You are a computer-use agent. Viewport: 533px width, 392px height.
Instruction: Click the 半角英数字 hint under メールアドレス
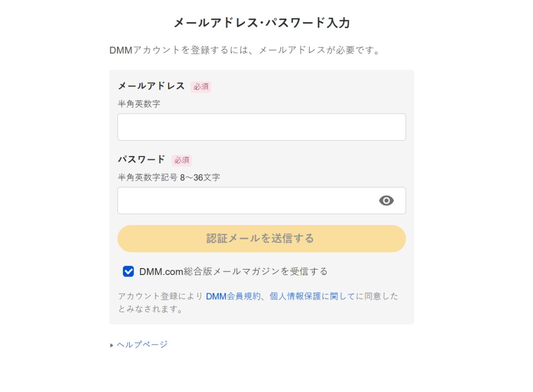[139, 104]
